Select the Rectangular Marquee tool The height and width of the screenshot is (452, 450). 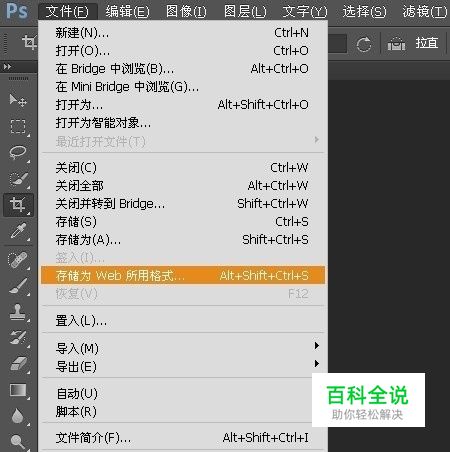point(18,127)
